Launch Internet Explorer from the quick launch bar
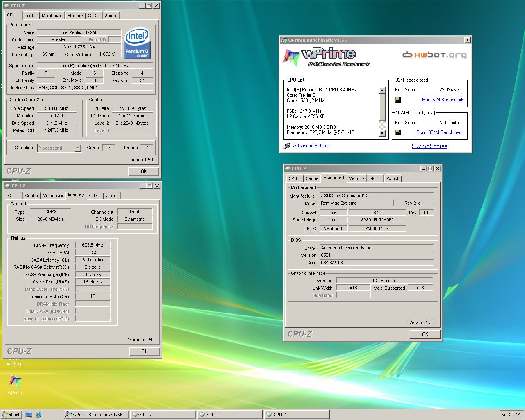 39,415
